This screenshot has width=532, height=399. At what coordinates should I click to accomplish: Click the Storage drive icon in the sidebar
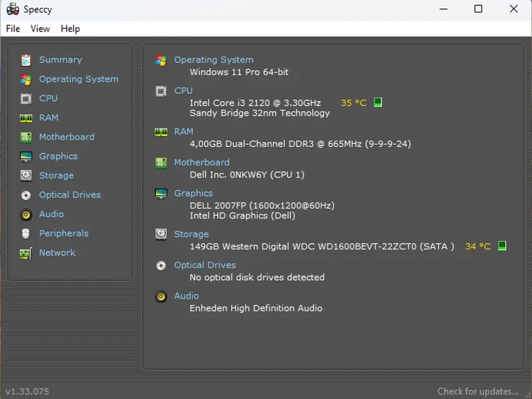[x=26, y=175]
